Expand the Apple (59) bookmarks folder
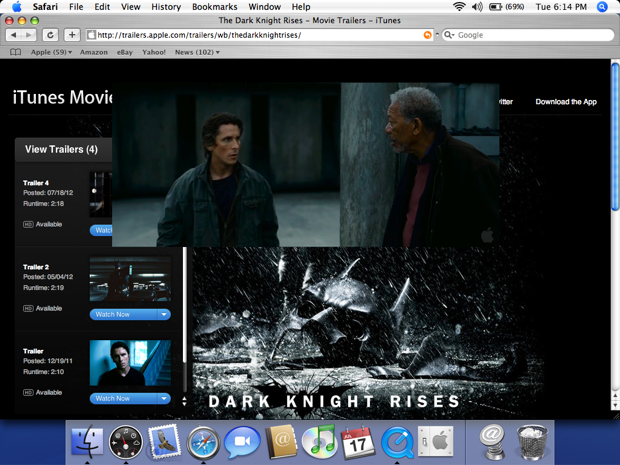 pos(51,52)
